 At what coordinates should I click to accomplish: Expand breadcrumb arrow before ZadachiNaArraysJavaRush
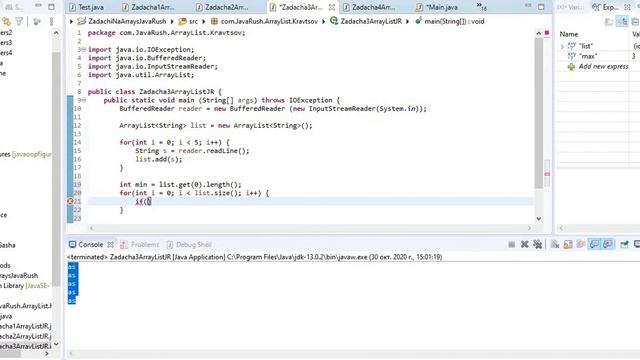71,21
